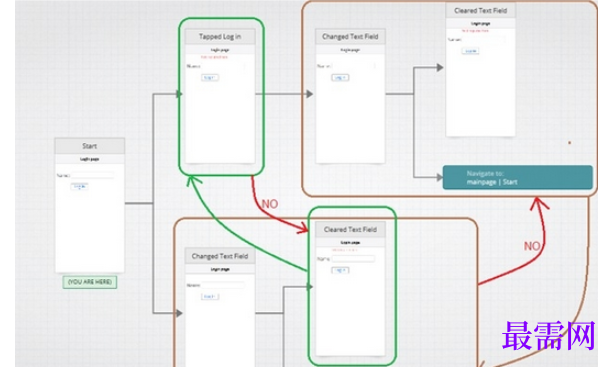Open the Cleared Text Field preview below the NO arrow
Image resolution: width=614 pixels, height=367 pixels.
point(350,296)
